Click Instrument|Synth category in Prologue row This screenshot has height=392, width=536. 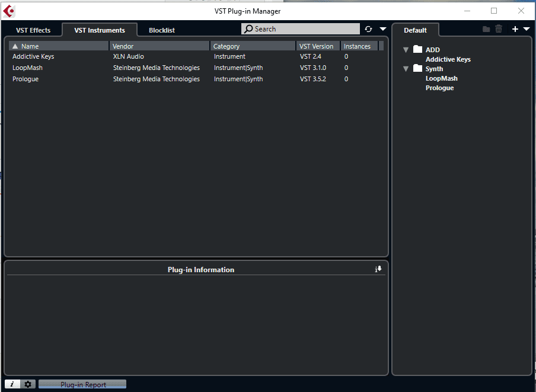[x=238, y=79]
